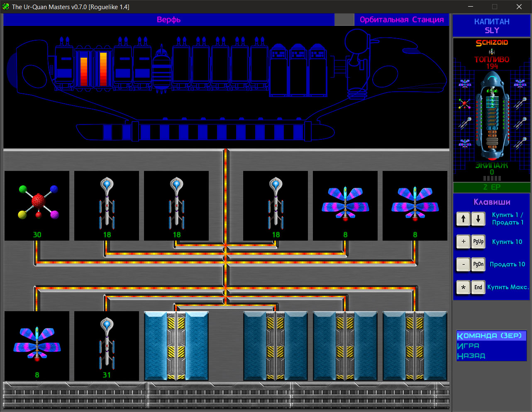
Task: Click the Купить 10 label
Action: [x=507, y=242]
